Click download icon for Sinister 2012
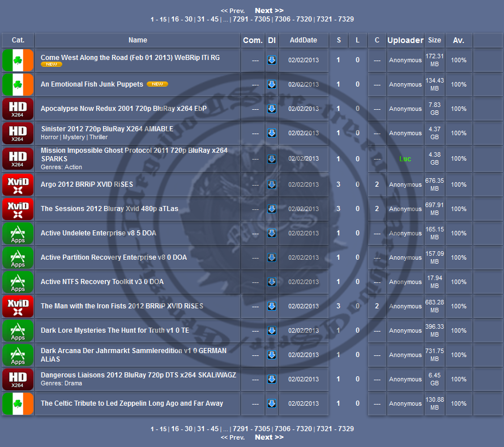Viewport: 504px width, 447px height. click(272, 133)
